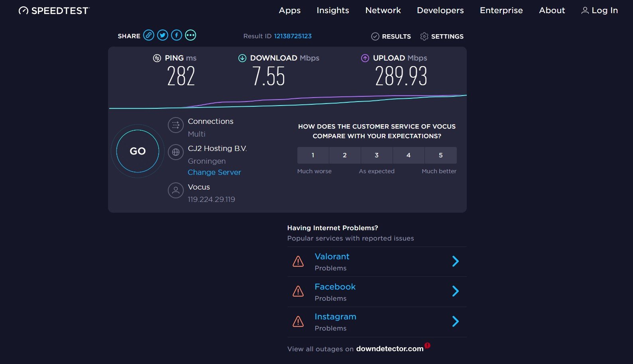Open the Network menu
Screen dimensions: 633x364
[x=383, y=10]
